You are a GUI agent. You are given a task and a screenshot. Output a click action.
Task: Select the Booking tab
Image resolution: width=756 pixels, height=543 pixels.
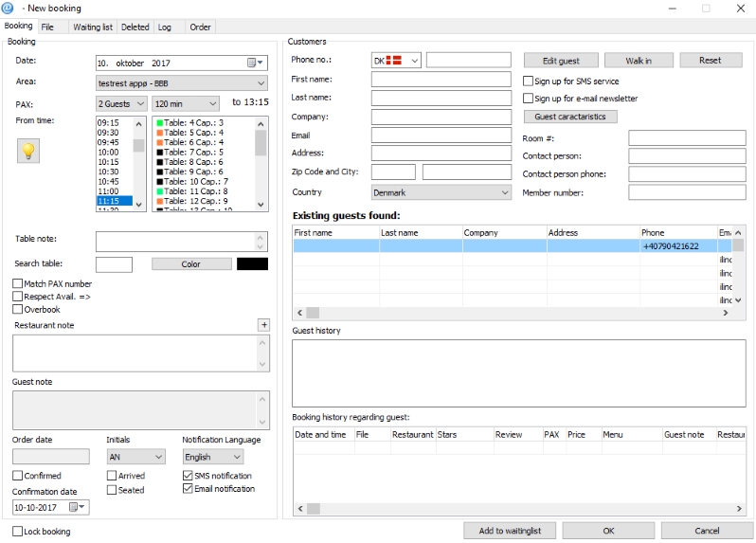18,26
